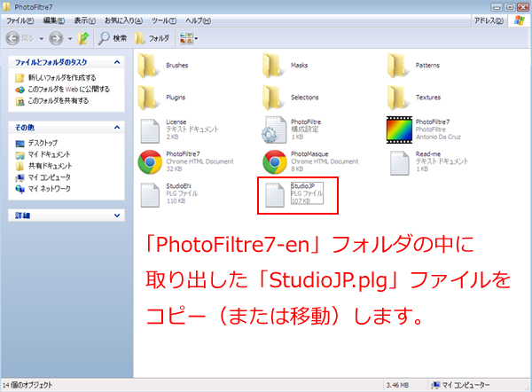Open デスクトップ in the other places list
532x392 pixels.
(x=43, y=143)
